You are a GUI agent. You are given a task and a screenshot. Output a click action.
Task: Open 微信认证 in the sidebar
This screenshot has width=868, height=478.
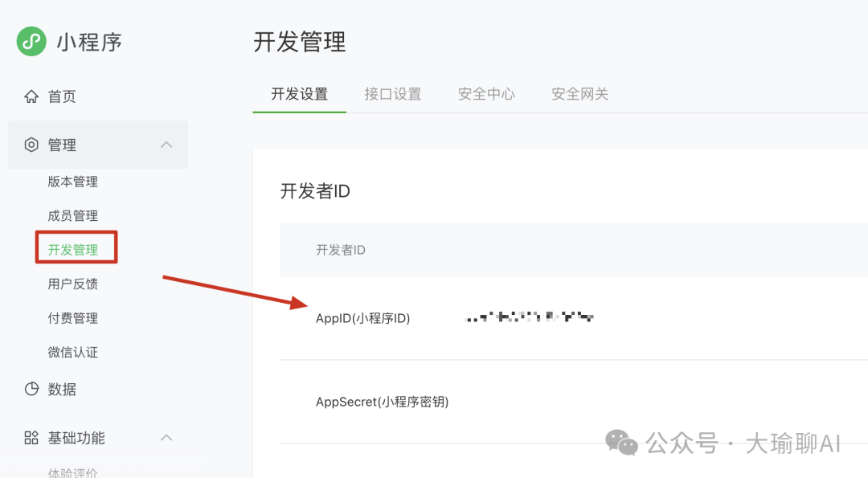[x=72, y=353]
